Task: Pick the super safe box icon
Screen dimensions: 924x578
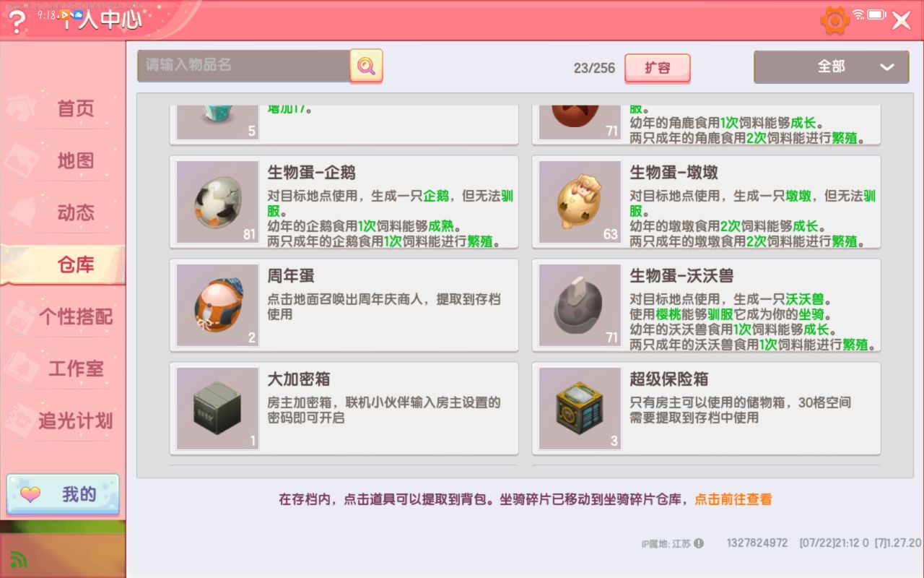Action: pos(580,408)
